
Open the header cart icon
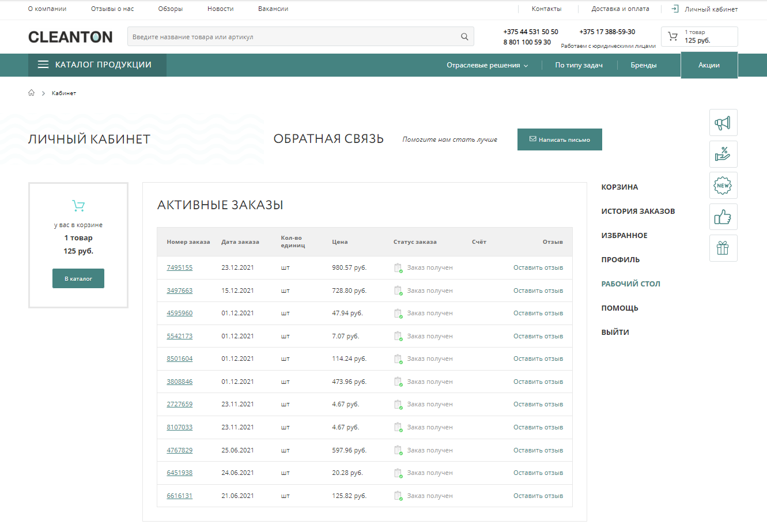(x=672, y=36)
